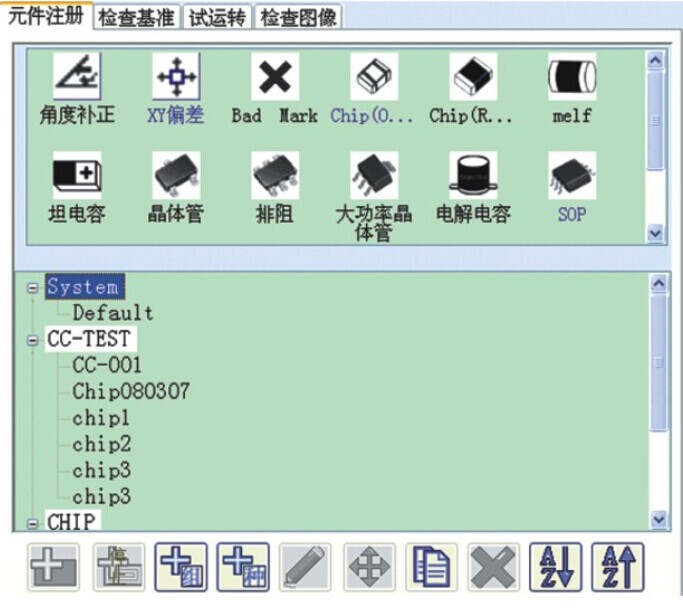Click the icon panel's scroll-up arrow
This screenshot has width=683, height=612.
coord(655,60)
